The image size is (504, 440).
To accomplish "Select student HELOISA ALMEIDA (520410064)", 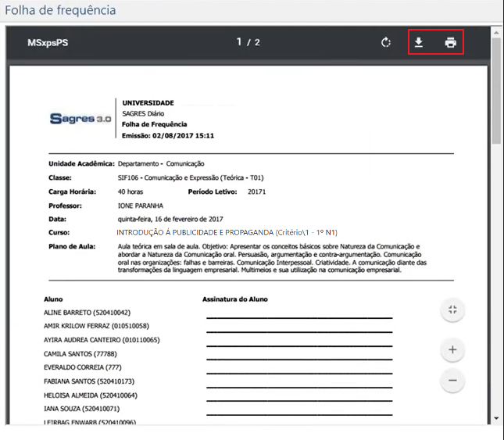I will (x=91, y=395).
